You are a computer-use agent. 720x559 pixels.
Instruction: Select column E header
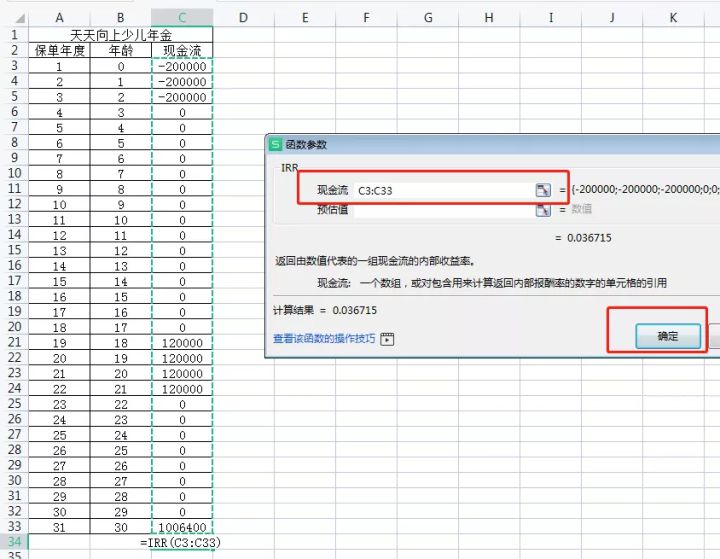click(305, 18)
